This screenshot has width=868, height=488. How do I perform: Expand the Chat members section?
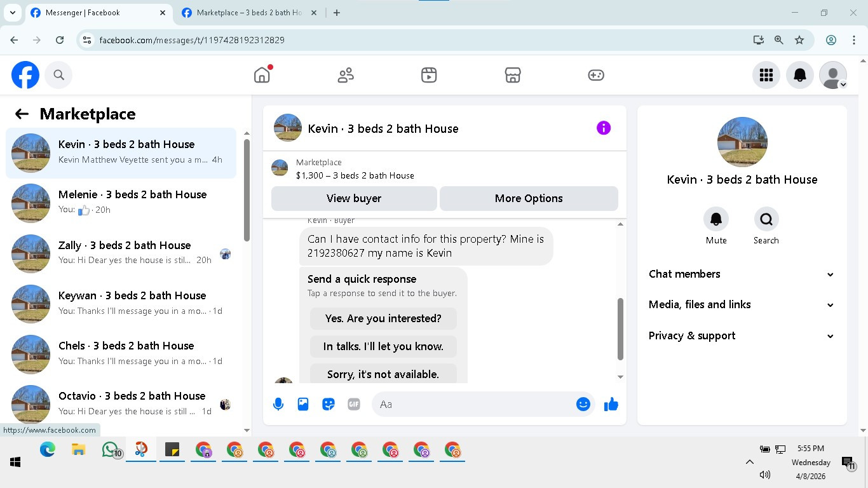coord(742,274)
